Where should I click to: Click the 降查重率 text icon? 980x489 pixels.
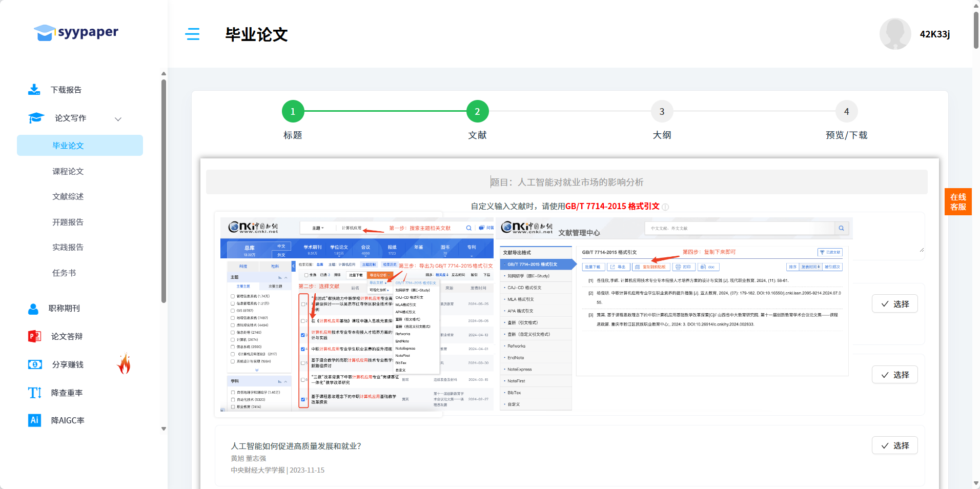click(35, 393)
